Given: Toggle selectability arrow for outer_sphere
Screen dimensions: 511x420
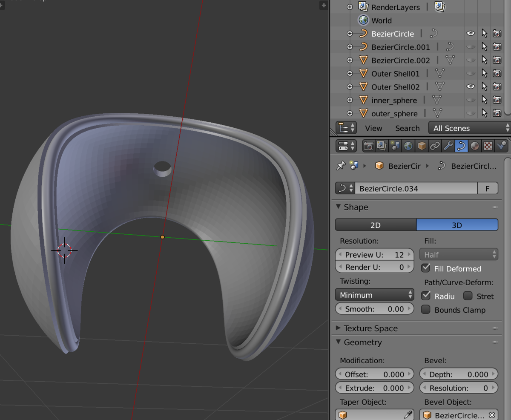Looking at the screenshot, I should [x=484, y=113].
